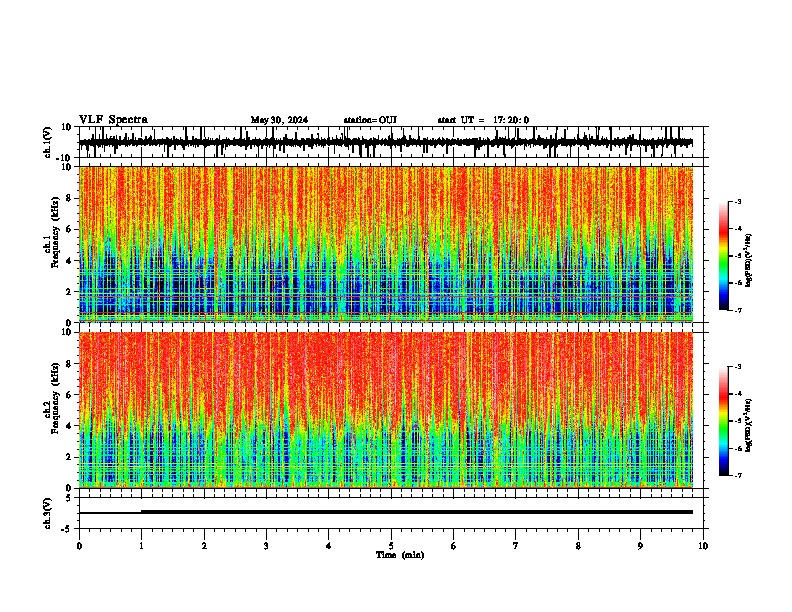Click the date 'May 30, 2024'
This screenshot has width=792, height=612.
(279, 120)
